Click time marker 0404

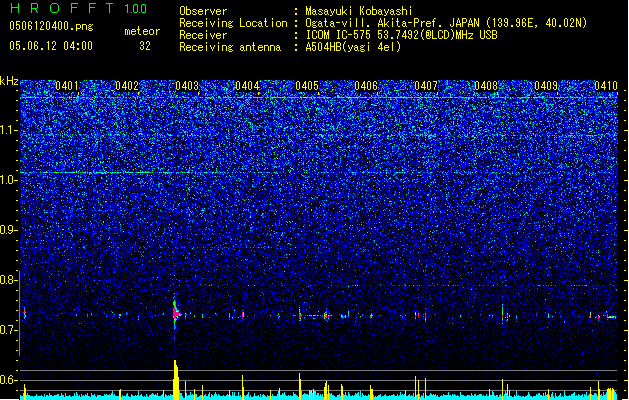pyautogui.click(x=247, y=86)
